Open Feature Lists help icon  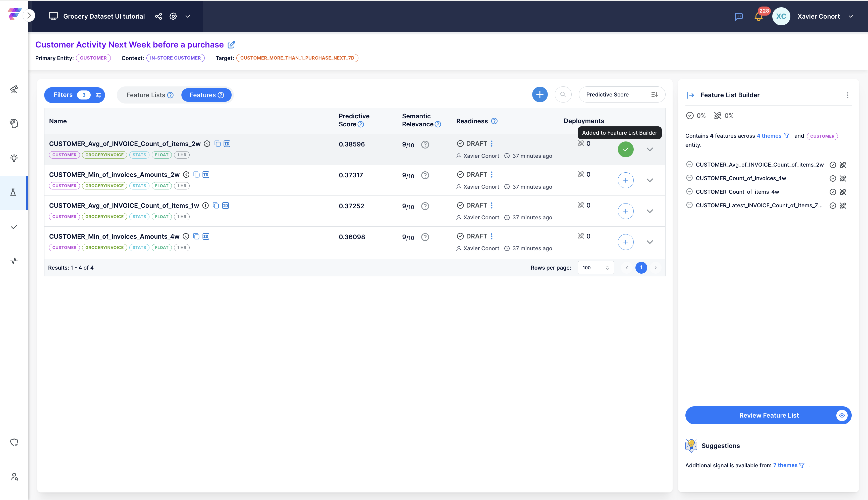point(170,95)
